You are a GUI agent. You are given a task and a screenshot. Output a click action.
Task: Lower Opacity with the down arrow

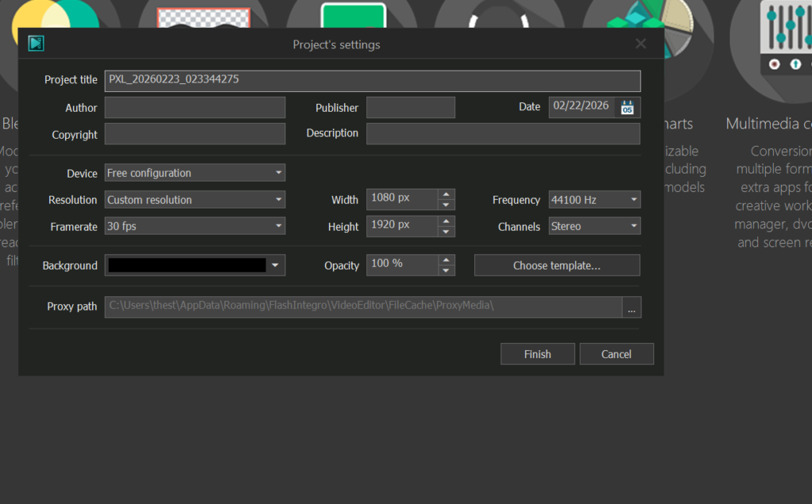click(x=447, y=270)
